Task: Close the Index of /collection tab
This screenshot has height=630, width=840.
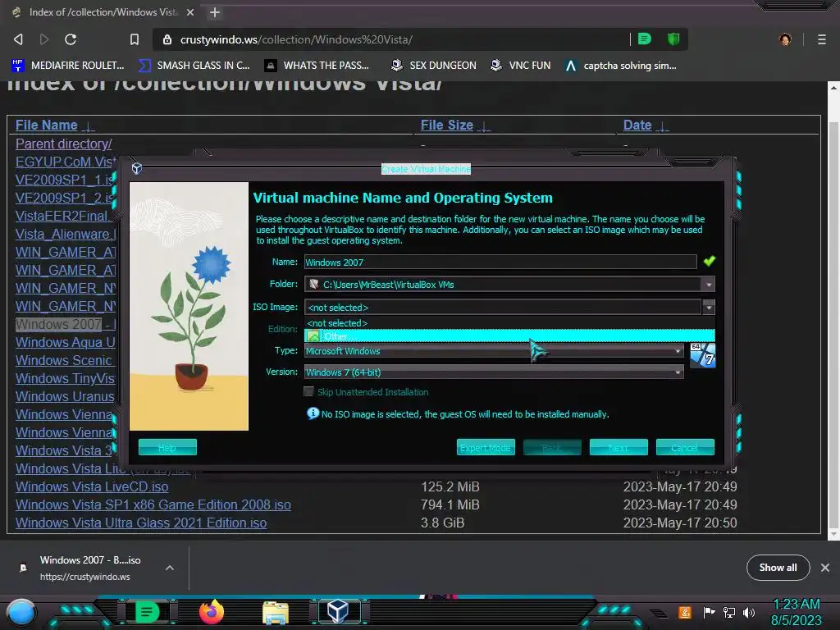Action: coord(190,12)
